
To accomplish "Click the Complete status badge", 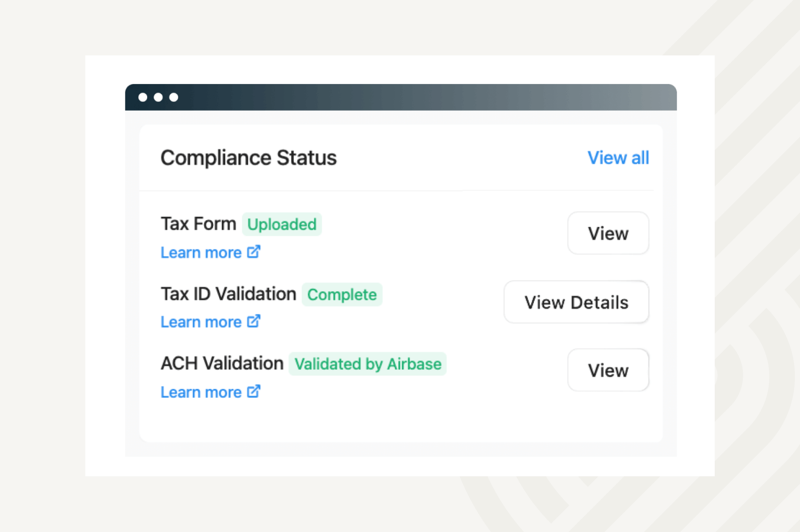I will (342, 294).
